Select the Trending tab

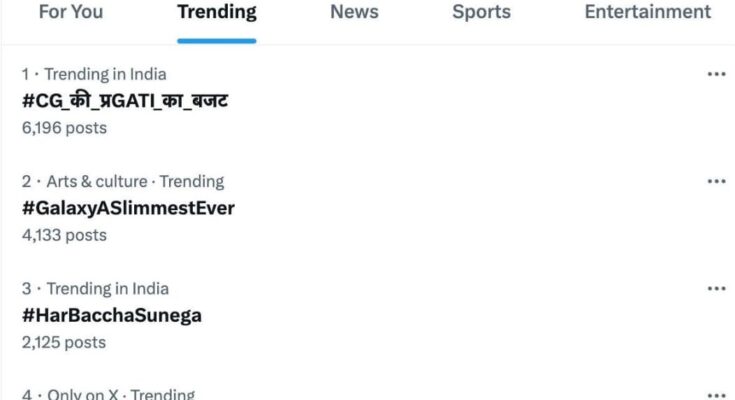[x=216, y=12]
